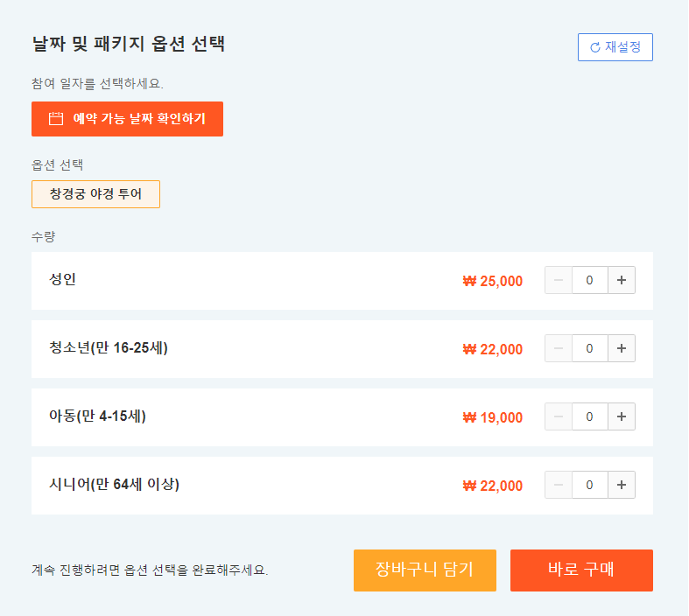The width and height of the screenshot is (689, 616).
Task: Click the 시니어 quantity input field
Action: [590, 485]
